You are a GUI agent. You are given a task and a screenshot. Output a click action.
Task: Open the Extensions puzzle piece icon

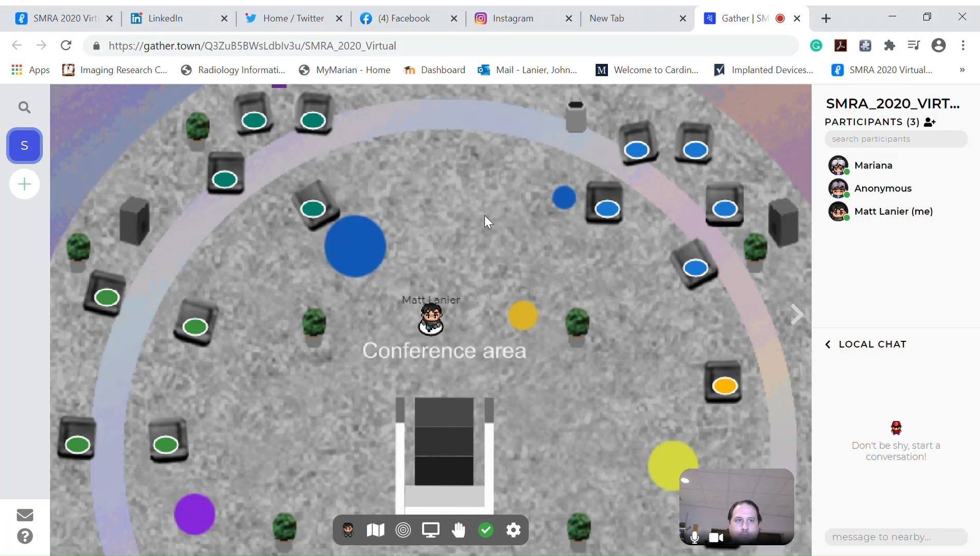889,45
